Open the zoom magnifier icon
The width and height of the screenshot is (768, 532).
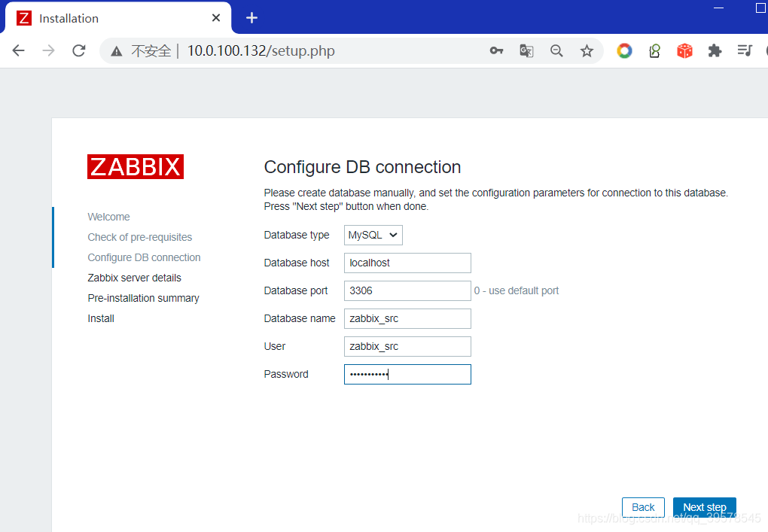tap(556, 50)
